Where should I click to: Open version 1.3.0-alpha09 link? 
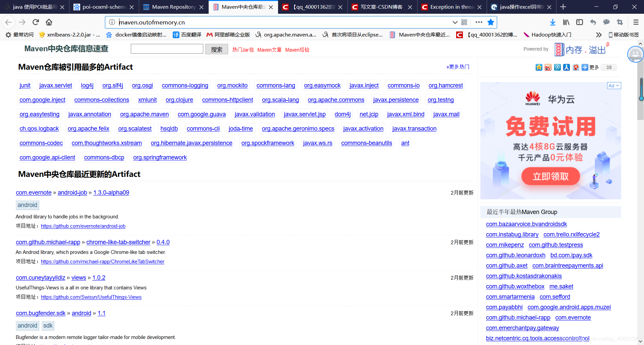[111, 193]
